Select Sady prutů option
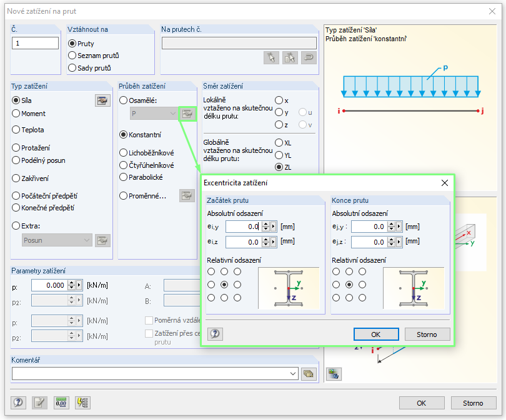The width and height of the screenshot is (506, 420). point(72,67)
